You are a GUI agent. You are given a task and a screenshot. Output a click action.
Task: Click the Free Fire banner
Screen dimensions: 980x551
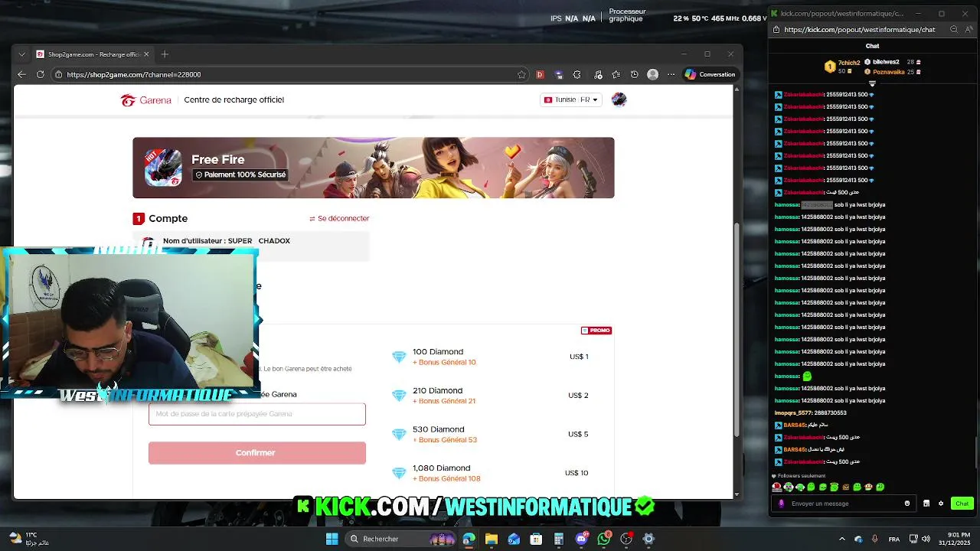tap(374, 168)
